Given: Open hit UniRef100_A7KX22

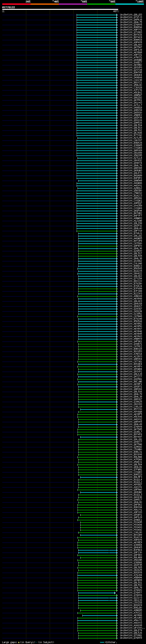Looking at the screenshot, I should click(131, 613).
